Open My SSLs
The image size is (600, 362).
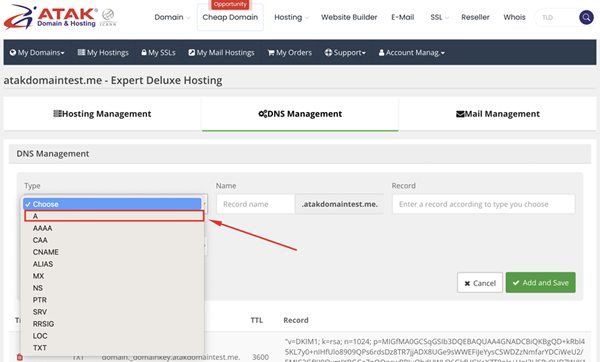coord(158,52)
